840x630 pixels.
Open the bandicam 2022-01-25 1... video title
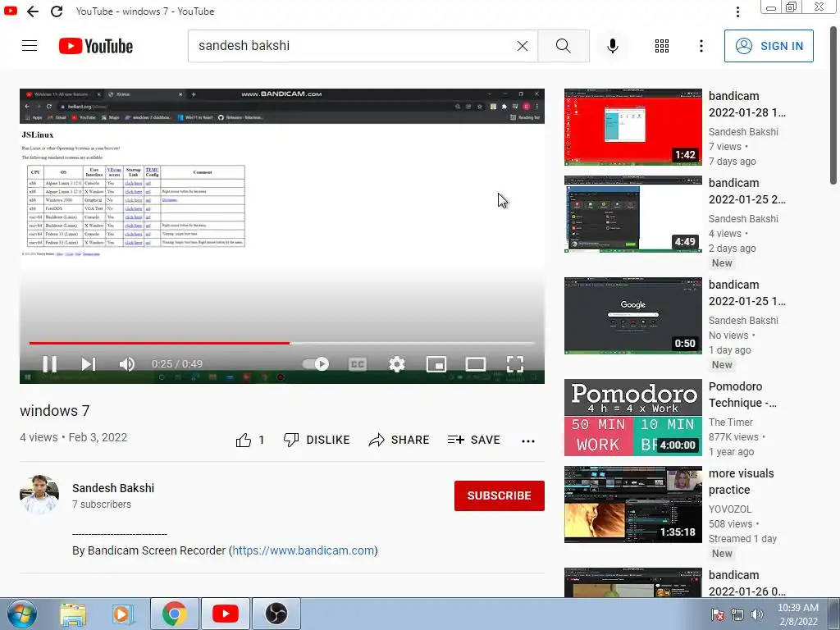[x=746, y=293]
